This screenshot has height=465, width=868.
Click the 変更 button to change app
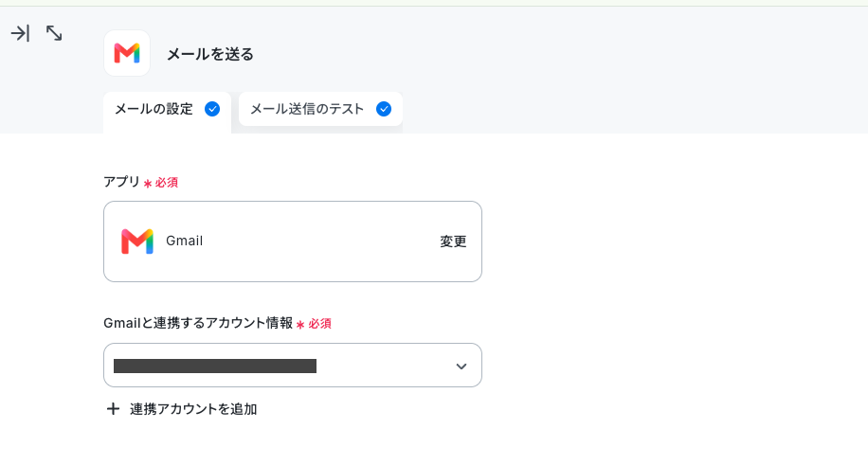coord(453,241)
